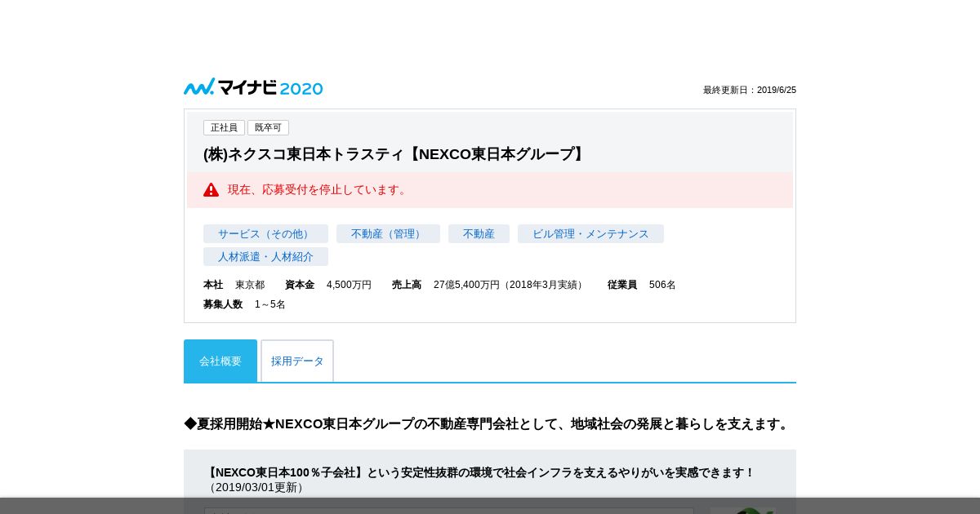980x514 pixels.
Task: Open the 人材派遣・人材紹介 tag
Action: click(x=265, y=257)
